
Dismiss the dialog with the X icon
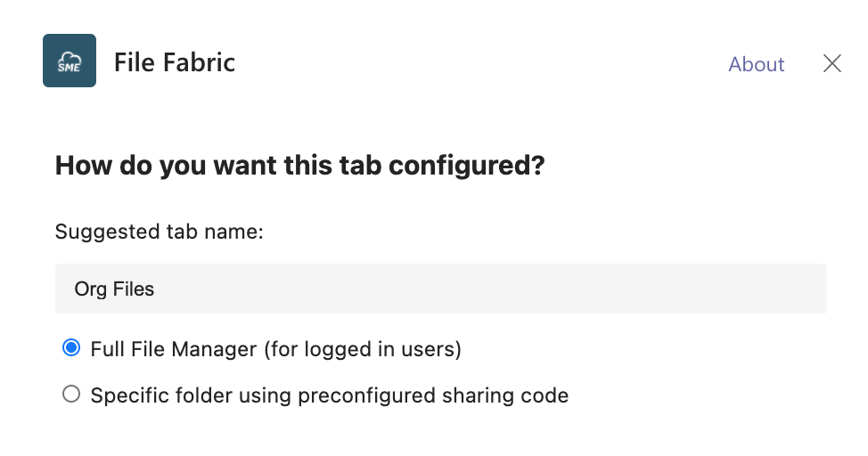coord(831,63)
